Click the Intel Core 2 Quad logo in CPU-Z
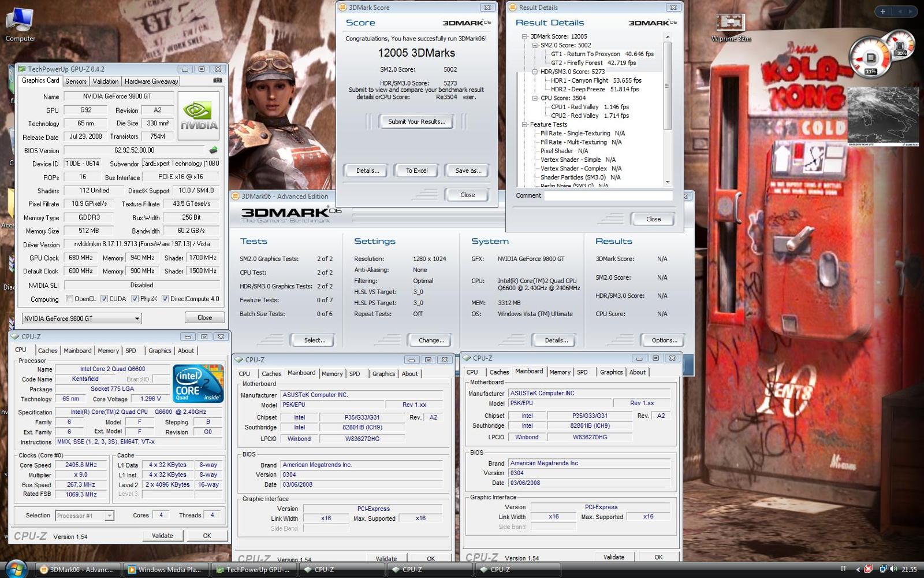 click(198, 384)
